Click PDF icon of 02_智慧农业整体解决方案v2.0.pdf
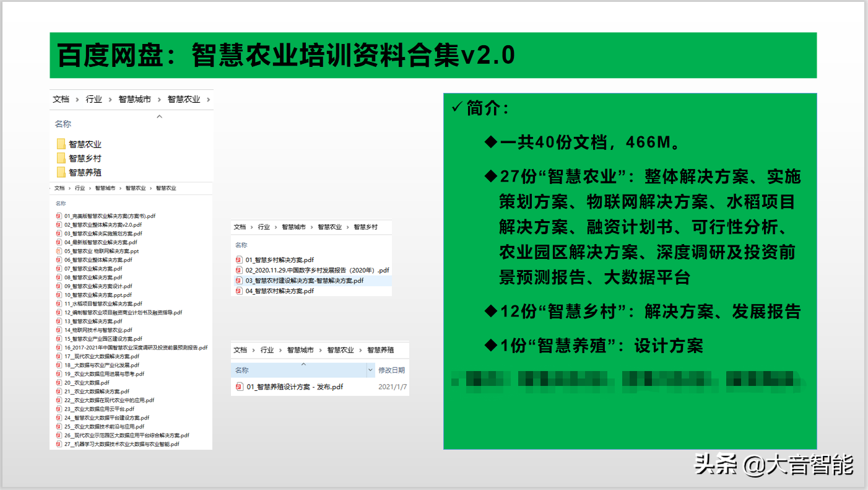 59,225
